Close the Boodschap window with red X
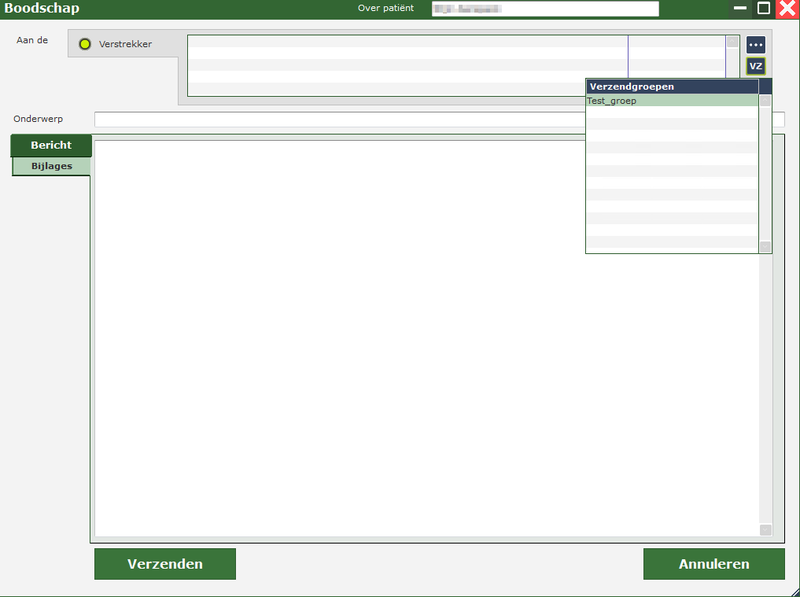The height and width of the screenshot is (597, 800). pos(787,9)
